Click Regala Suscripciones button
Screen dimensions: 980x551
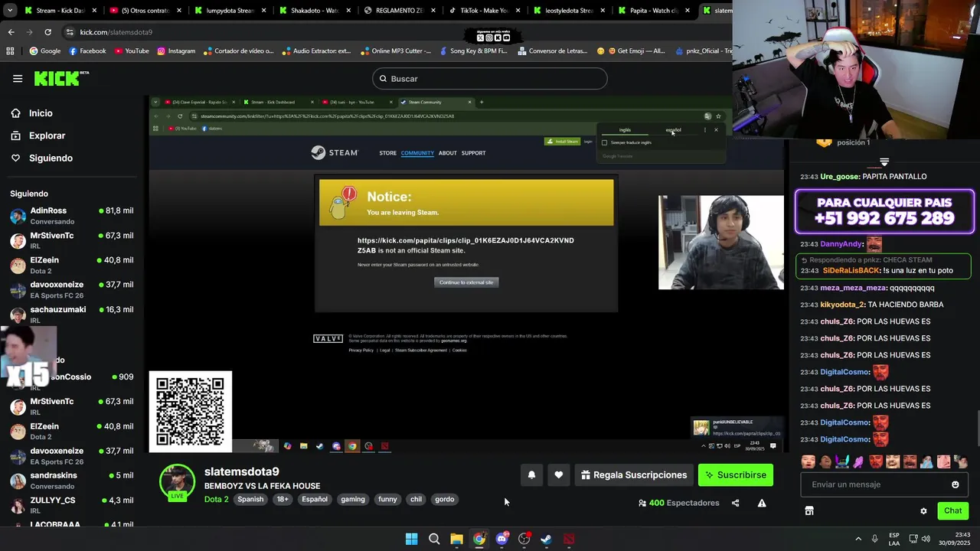coord(633,475)
